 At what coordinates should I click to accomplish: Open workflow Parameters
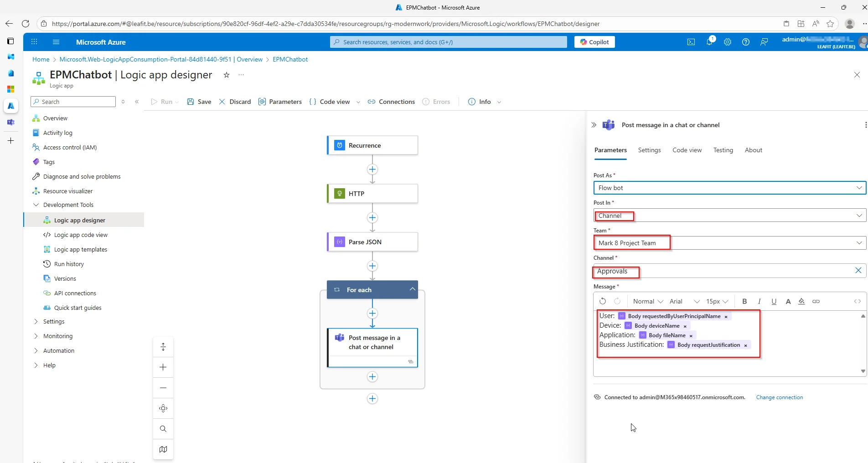(x=280, y=102)
